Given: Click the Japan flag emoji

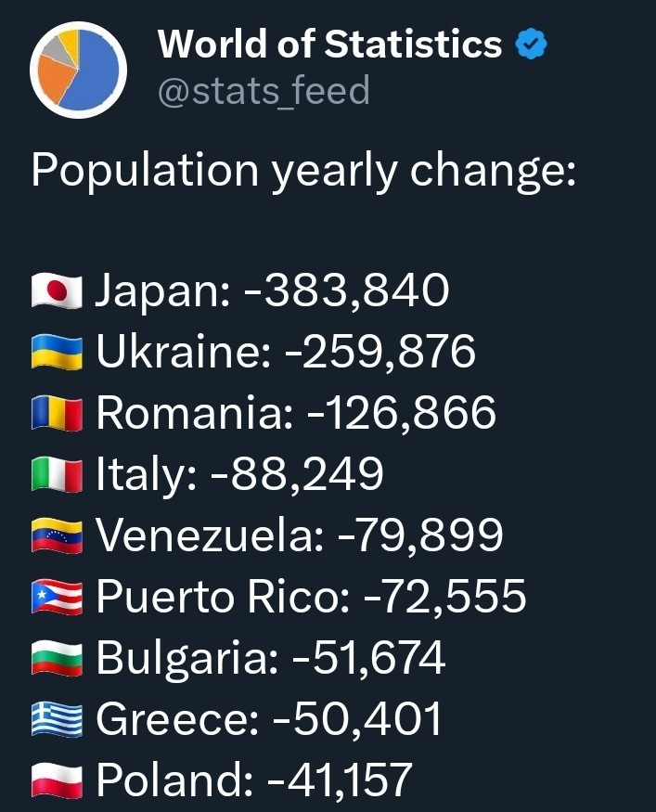Looking at the screenshot, I should [57, 291].
